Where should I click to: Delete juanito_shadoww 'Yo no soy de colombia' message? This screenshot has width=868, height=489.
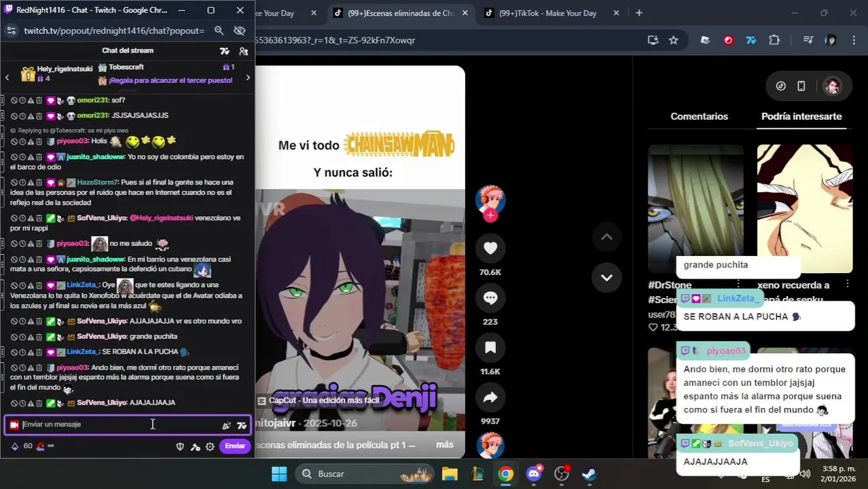pos(39,157)
